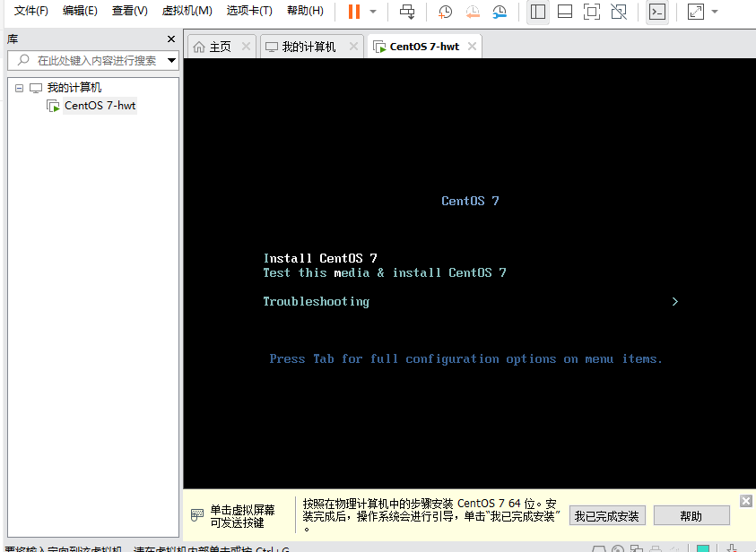Click the VM icon beside CentOS 7-hwt tree item
Viewport: 756px width, 552px height.
click(x=53, y=106)
